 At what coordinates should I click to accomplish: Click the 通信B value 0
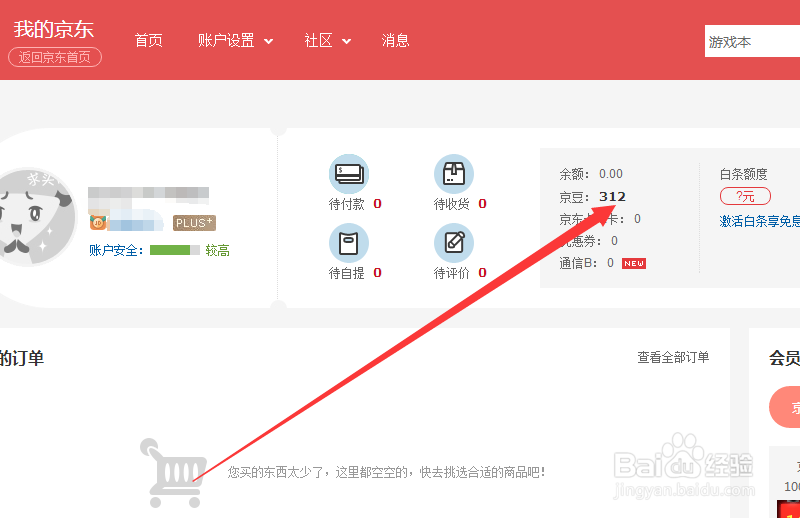[x=610, y=263]
